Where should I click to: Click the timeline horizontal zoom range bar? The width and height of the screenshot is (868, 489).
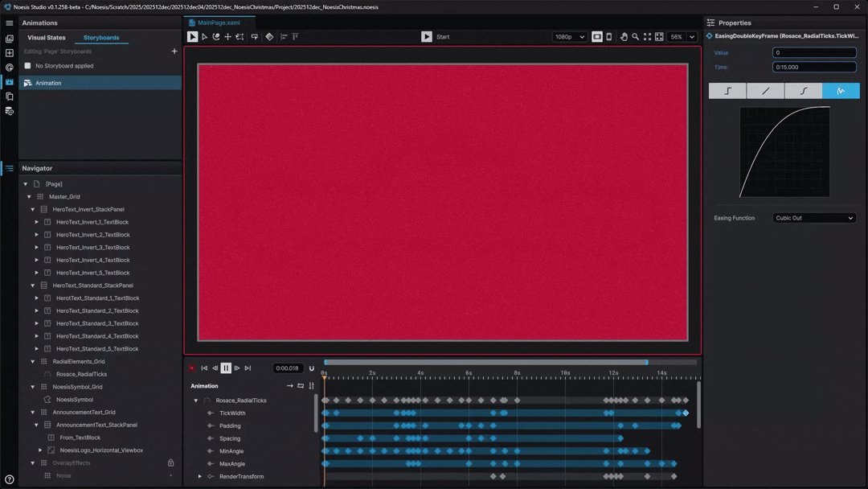(x=486, y=362)
